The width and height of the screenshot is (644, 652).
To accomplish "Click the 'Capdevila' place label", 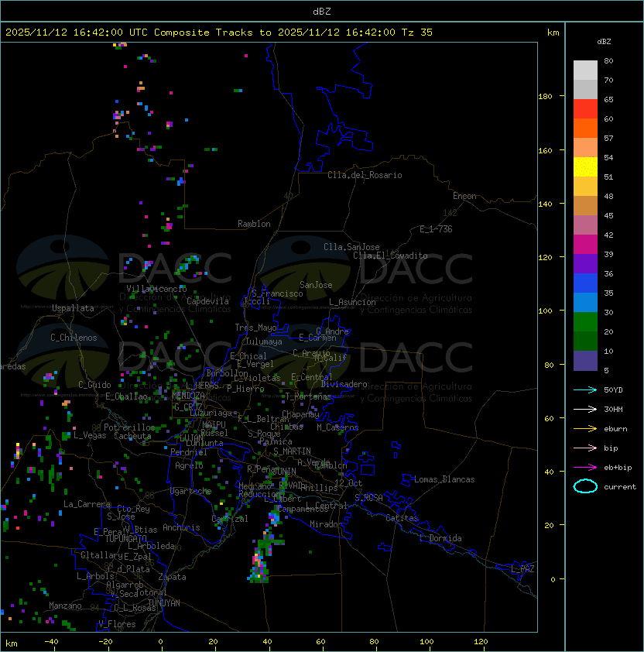I will coord(207,301).
